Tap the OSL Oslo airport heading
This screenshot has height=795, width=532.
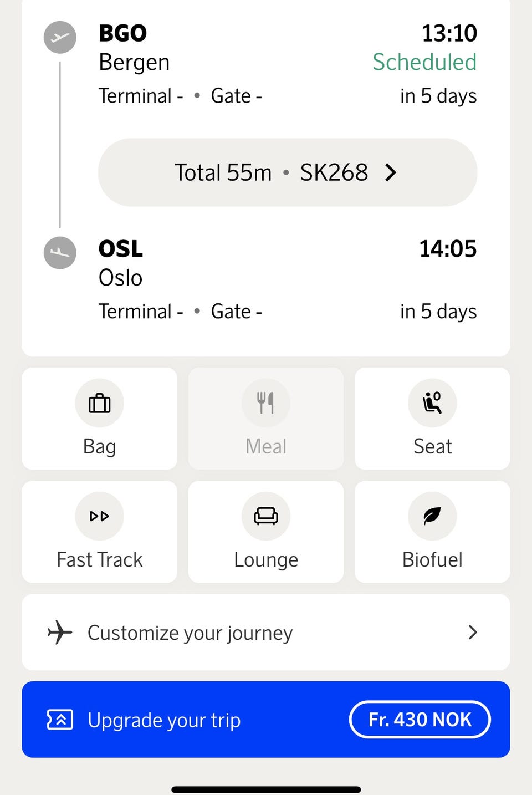121,249
